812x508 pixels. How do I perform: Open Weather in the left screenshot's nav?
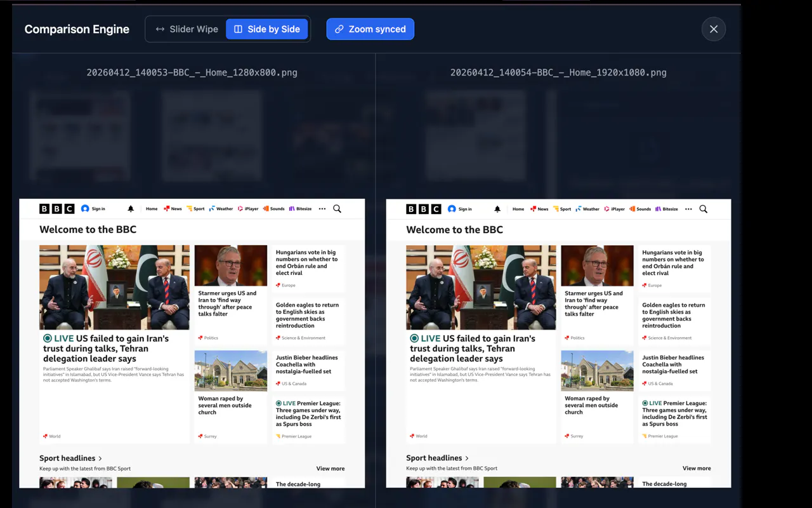(221, 209)
